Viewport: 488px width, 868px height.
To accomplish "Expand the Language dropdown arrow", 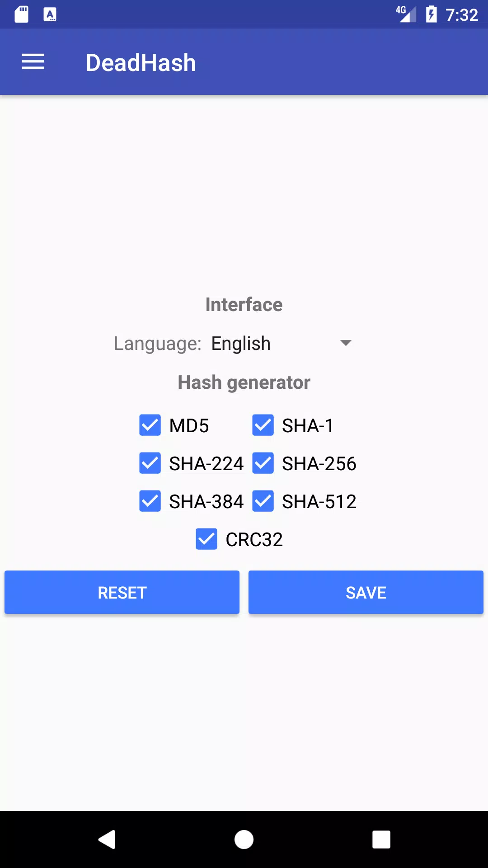I will (x=346, y=343).
